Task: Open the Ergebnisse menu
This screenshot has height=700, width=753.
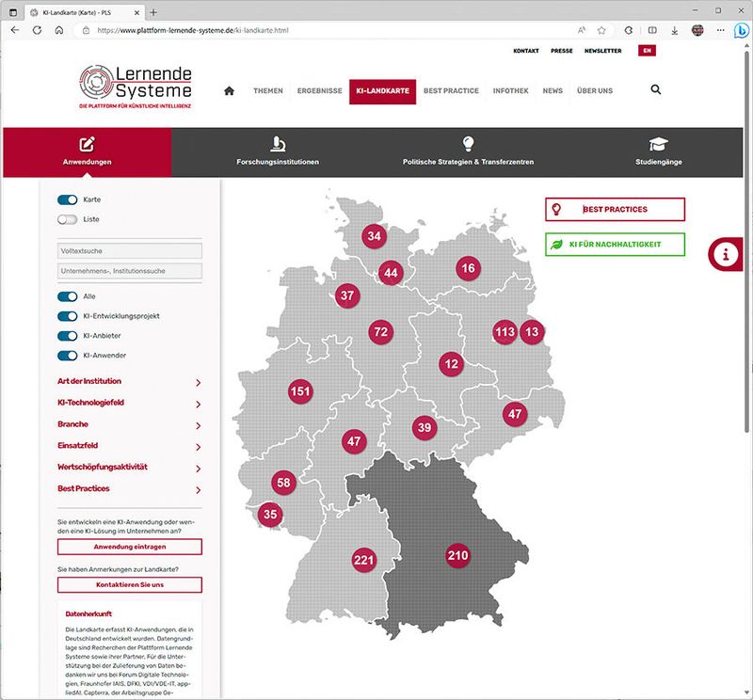Action: click(319, 90)
